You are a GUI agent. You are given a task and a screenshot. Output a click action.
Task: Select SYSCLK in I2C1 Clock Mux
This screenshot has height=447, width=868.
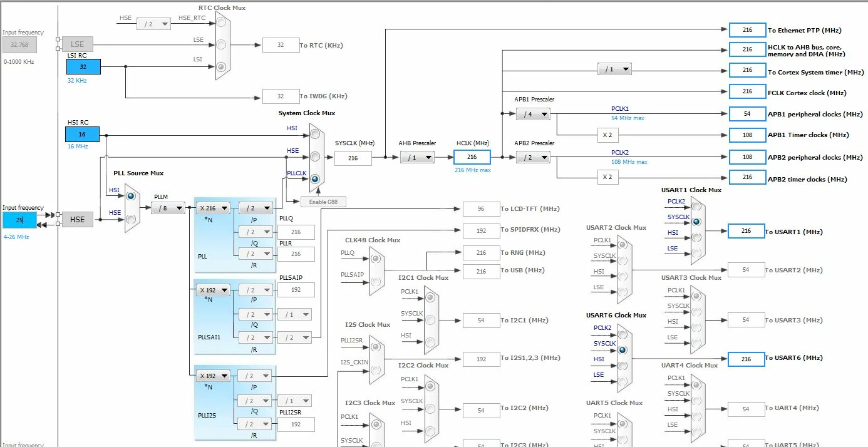point(430,319)
